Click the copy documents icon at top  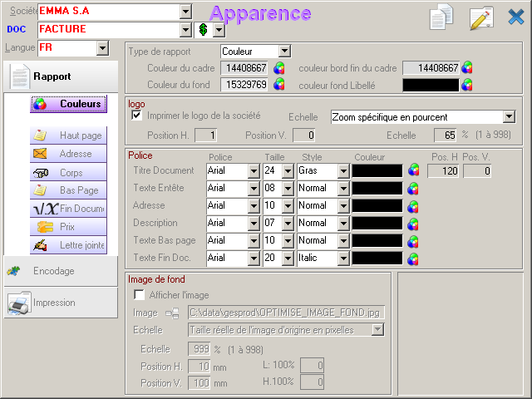(x=441, y=17)
